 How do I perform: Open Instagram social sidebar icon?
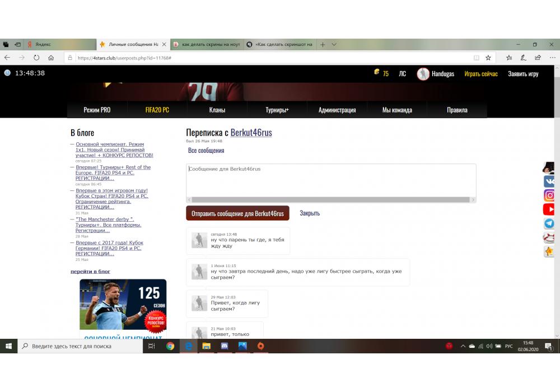click(549, 195)
